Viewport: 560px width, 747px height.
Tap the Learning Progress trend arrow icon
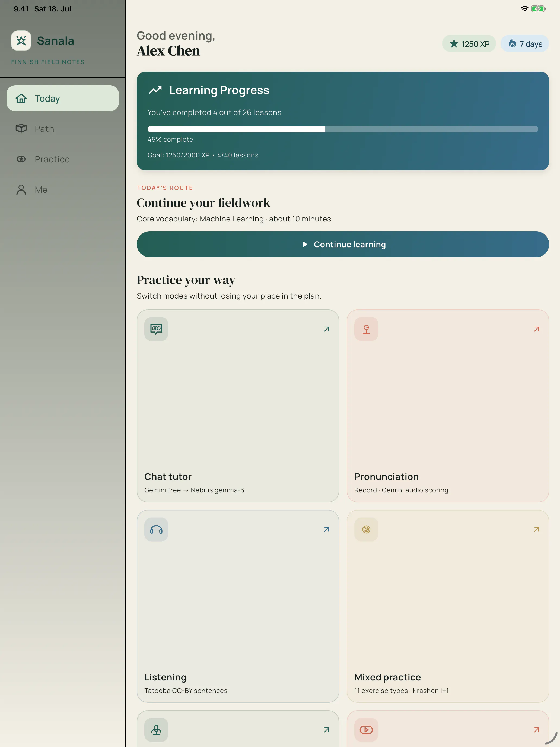pos(155,90)
